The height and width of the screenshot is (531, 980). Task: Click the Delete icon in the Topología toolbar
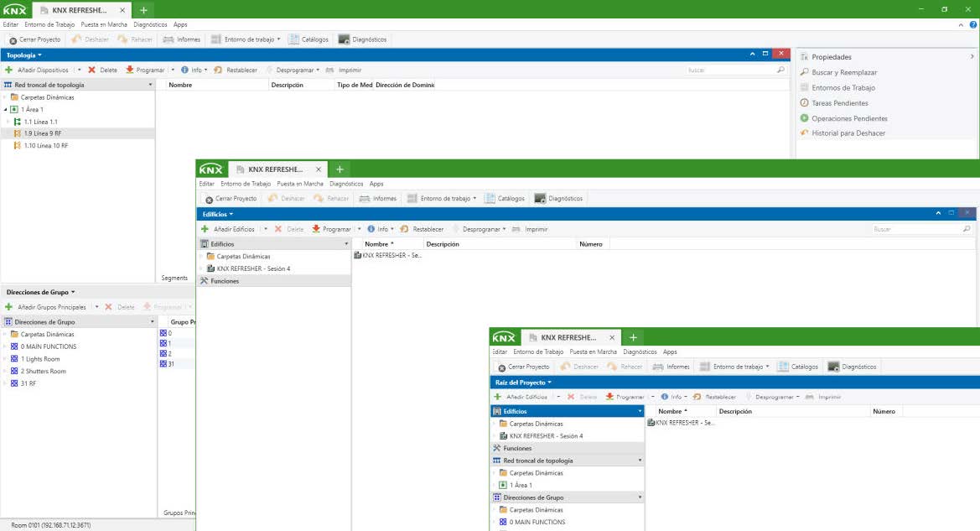point(92,70)
